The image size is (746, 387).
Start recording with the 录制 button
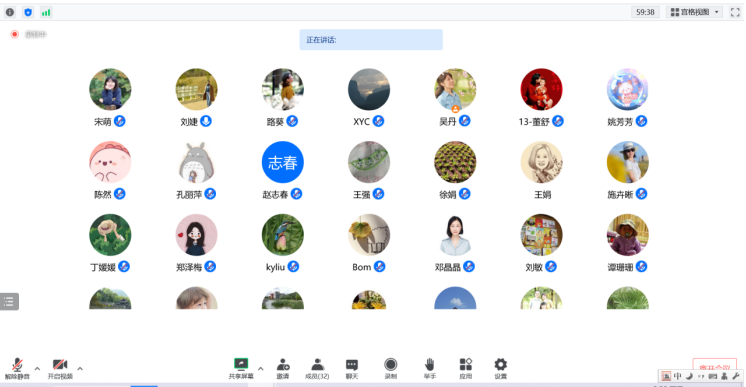(x=391, y=368)
